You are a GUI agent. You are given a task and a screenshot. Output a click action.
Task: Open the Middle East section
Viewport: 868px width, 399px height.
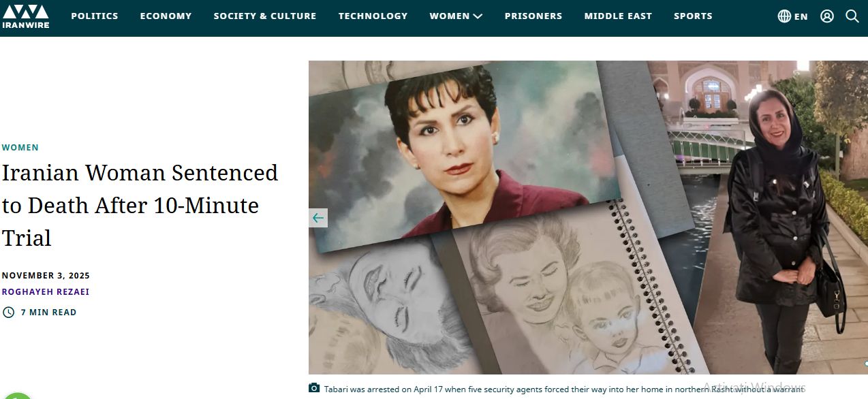coord(618,16)
